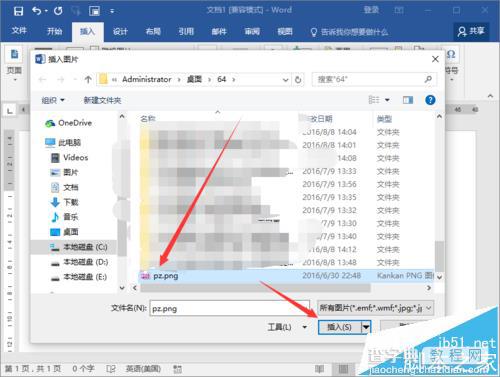Click the tab selector L icon by the ruler
Viewport: 500px width, 377px height.
(x=10, y=110)
